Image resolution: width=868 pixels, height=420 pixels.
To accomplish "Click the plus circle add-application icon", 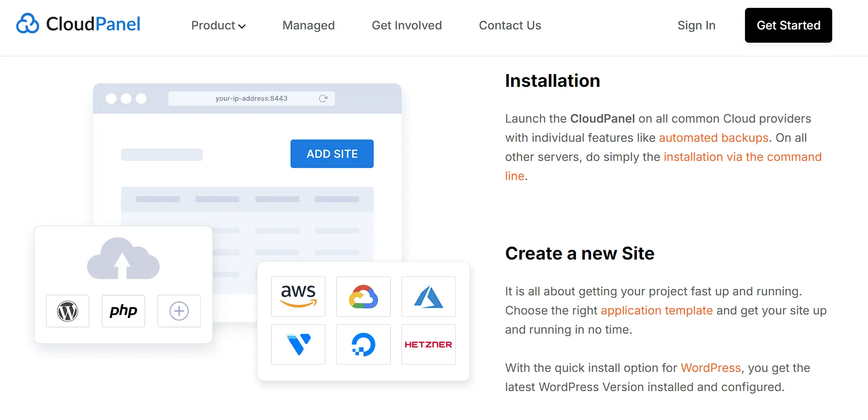I will 179,311.
